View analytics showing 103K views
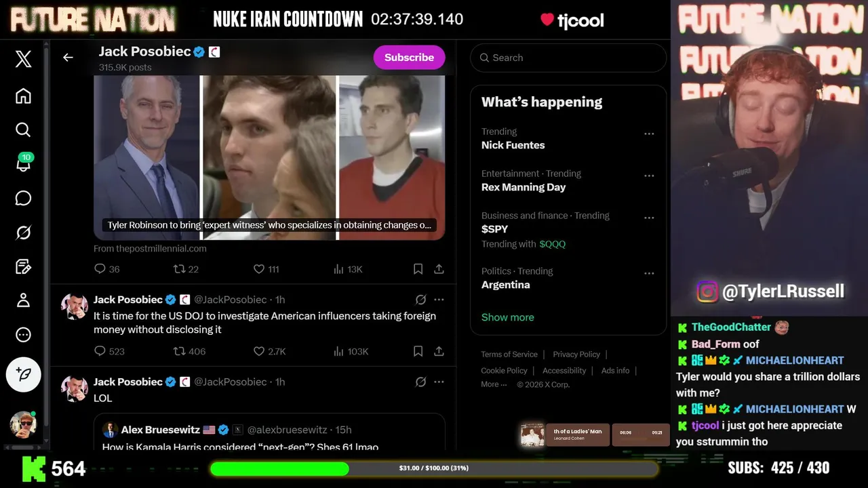 tap(351, 351)
